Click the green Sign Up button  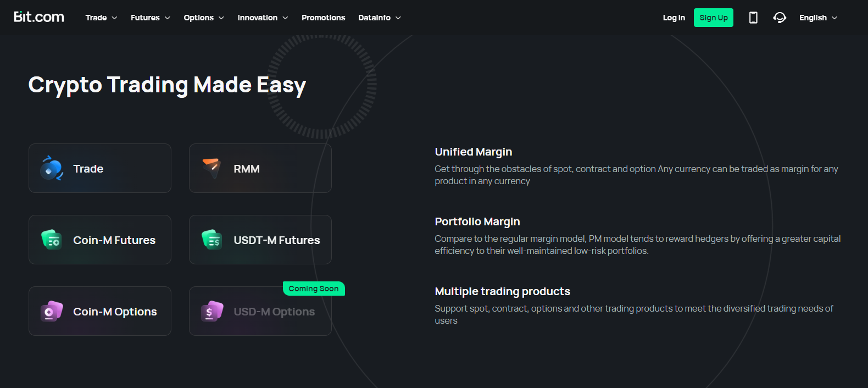point(713,18)
